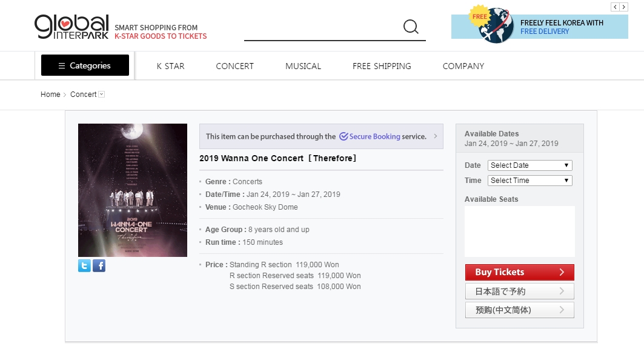Click the Buy Tickets button
Image resolution: width=644 pixels, height=346 pixels.
click(520, 272)
